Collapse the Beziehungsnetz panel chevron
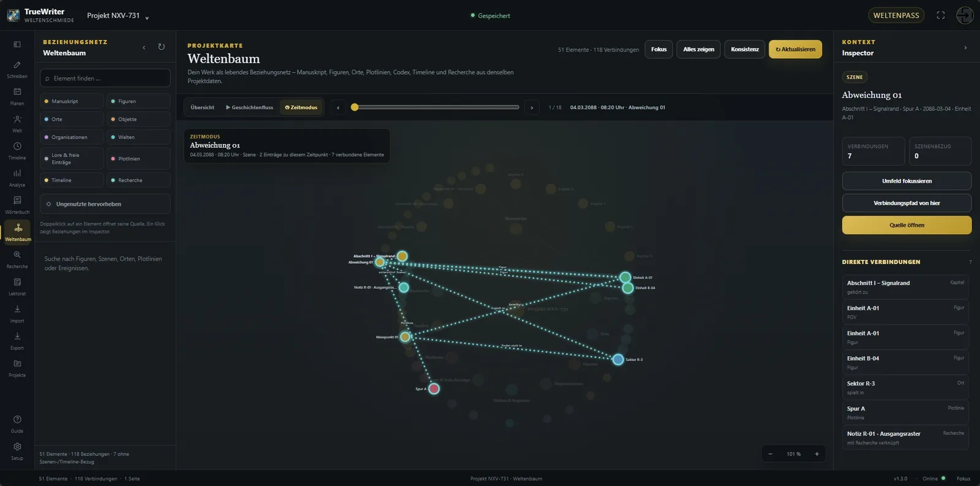Viewport: 980px width, 486px height. pos(145,47)
